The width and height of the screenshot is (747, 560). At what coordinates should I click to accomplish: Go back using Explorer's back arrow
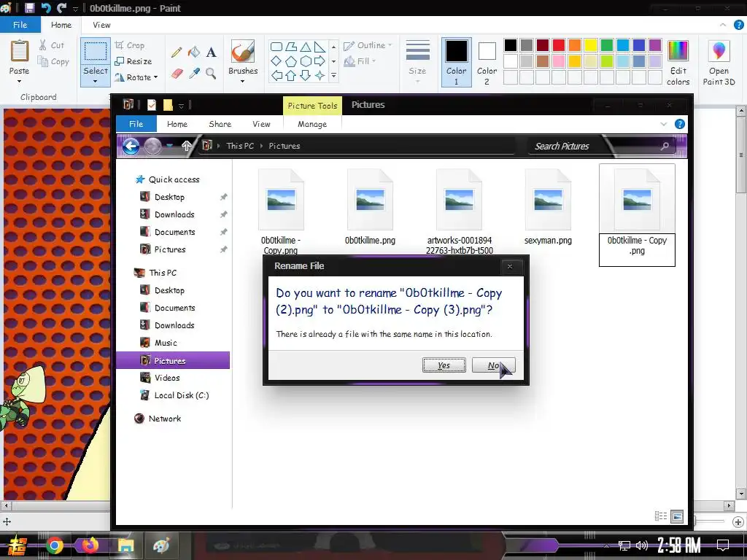(131, 146)
